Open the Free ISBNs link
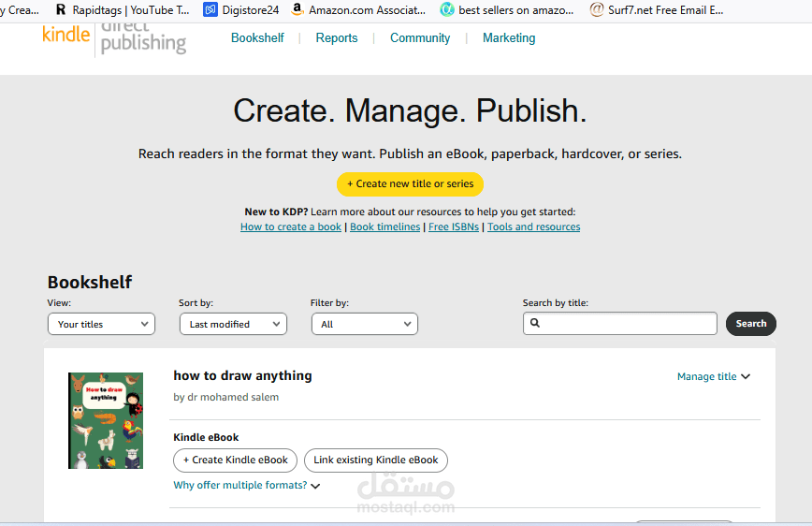The width and height of the screenshot is (812, 526). click(454, 226)
